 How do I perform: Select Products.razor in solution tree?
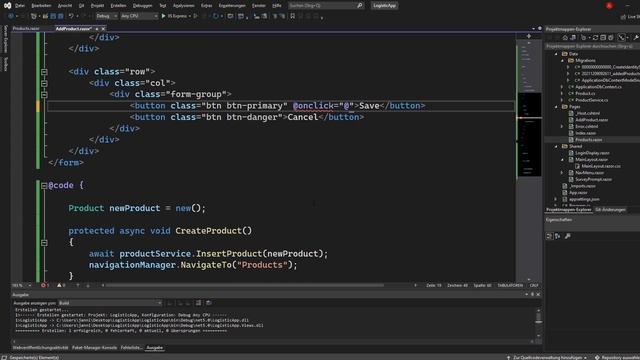tap(588, 140)
